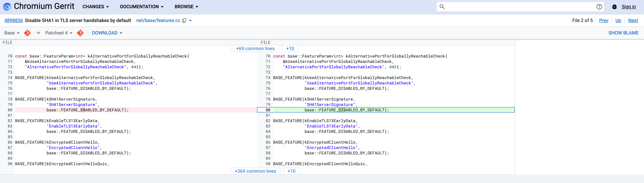Expand file list dropdown arrow next to features.cc
The height and width of the screenshot is (183, 644).
190,21
